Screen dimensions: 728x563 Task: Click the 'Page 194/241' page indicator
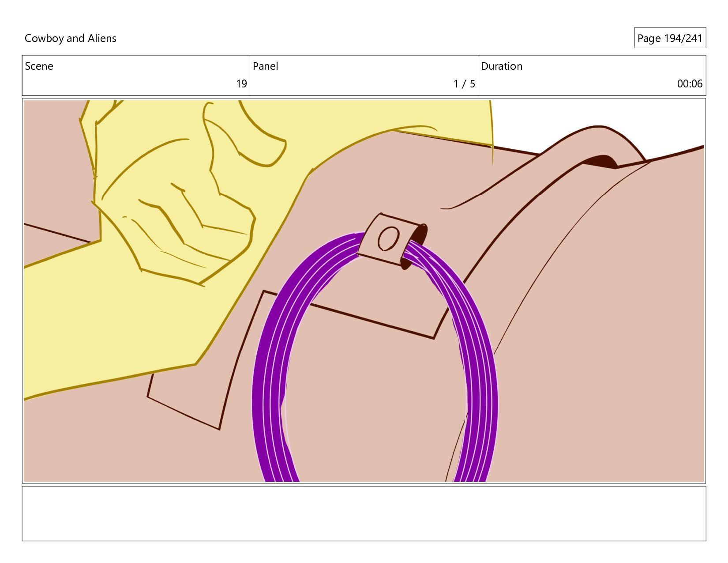pos(670,38)
